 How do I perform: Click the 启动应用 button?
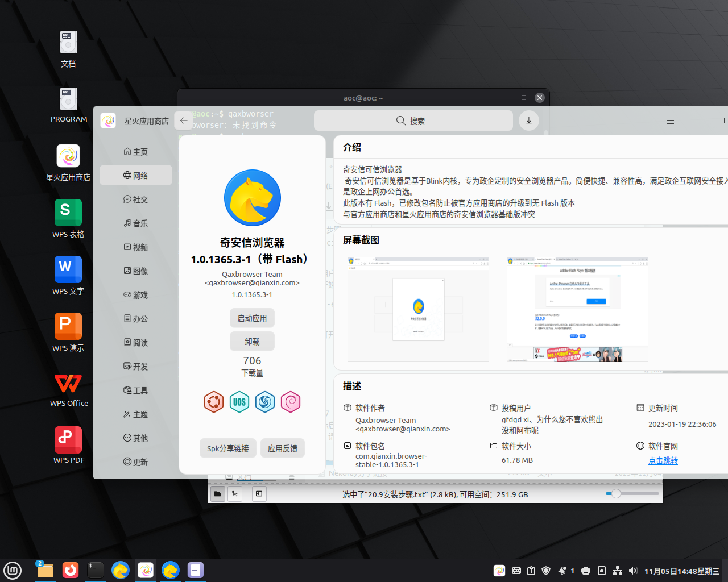point(252,318)
